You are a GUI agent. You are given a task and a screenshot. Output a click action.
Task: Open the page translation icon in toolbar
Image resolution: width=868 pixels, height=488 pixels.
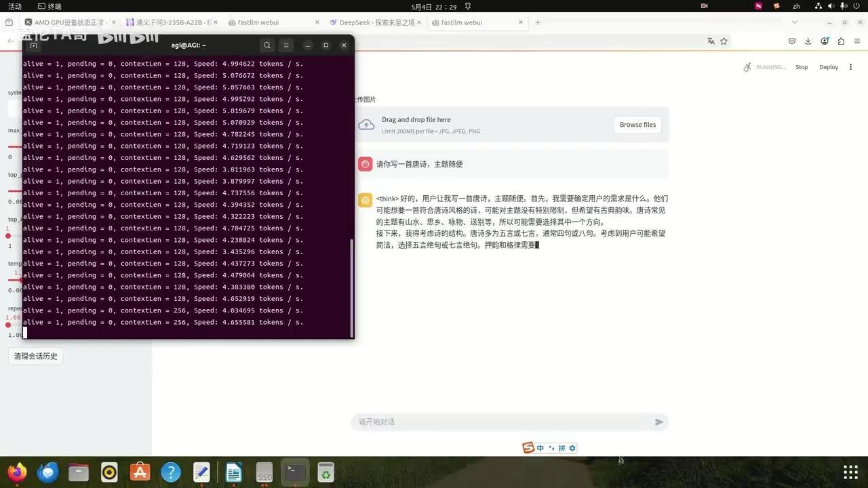(711, 41)
